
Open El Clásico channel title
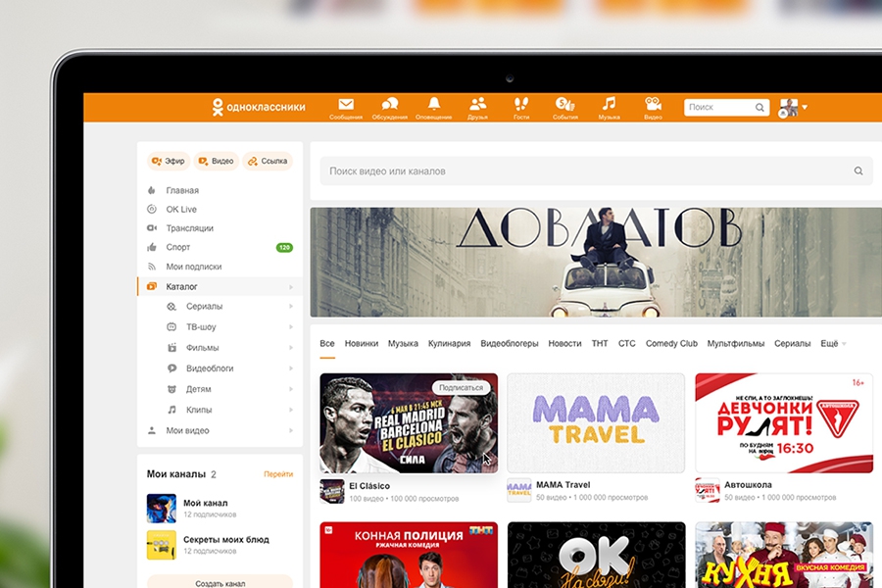point(369,486)
